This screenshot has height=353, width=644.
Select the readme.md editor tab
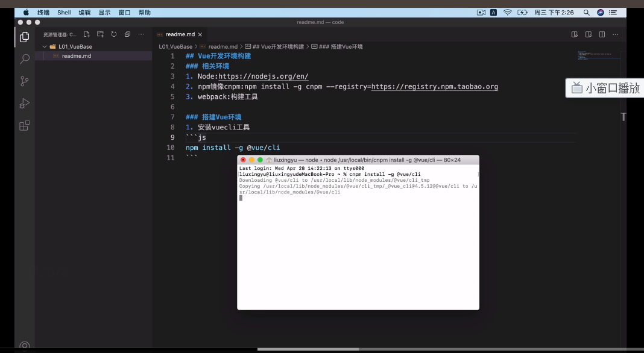(x=180, y=34)
